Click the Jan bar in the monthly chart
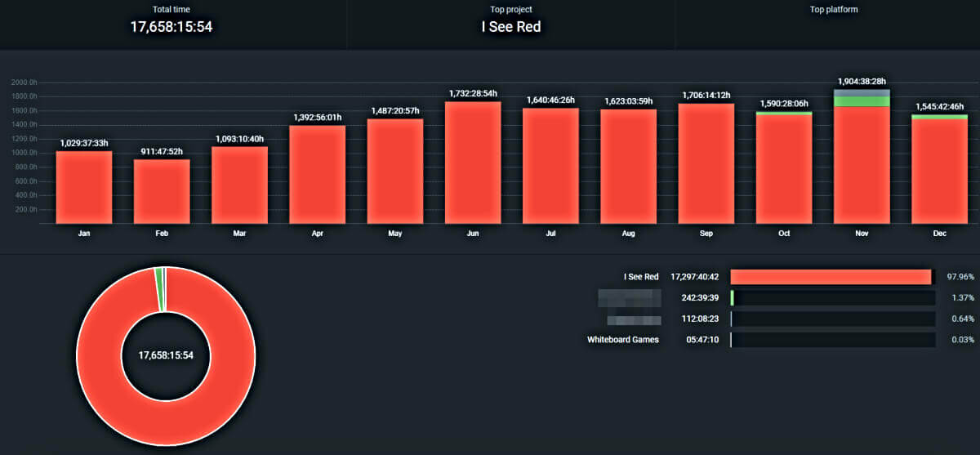Viewport: 980px width, 455px height. point(84,188)
